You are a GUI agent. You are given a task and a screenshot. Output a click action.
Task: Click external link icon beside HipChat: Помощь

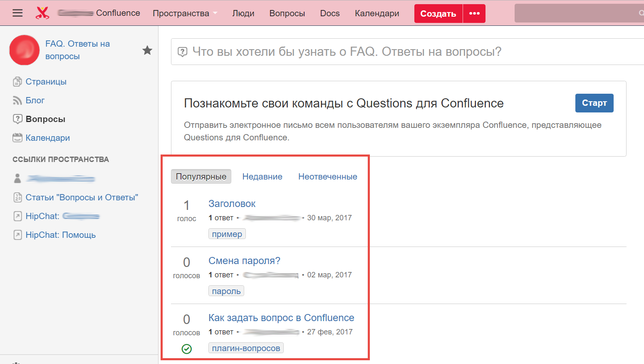coord(17,235)
